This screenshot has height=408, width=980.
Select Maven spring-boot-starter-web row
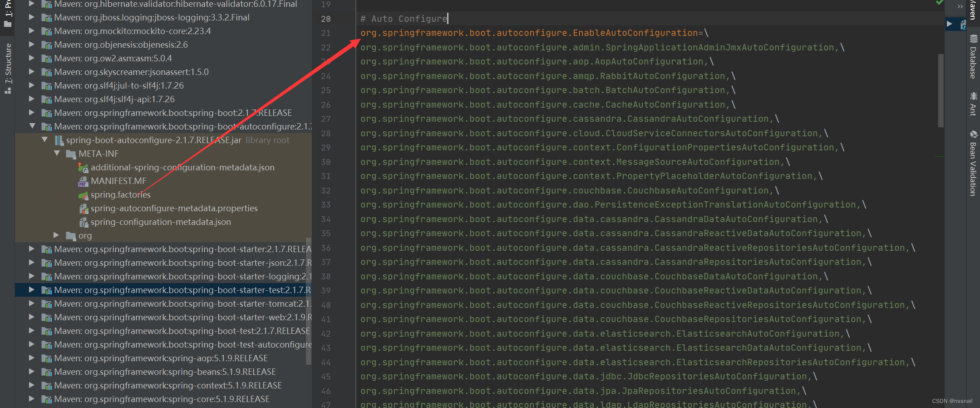pyautogui.click(x=163, y=317)
